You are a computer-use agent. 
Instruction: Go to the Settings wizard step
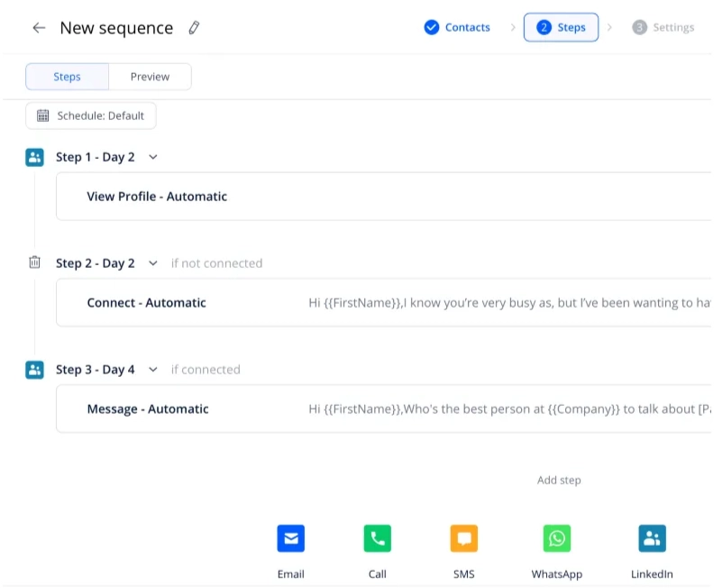pos(663,28)
